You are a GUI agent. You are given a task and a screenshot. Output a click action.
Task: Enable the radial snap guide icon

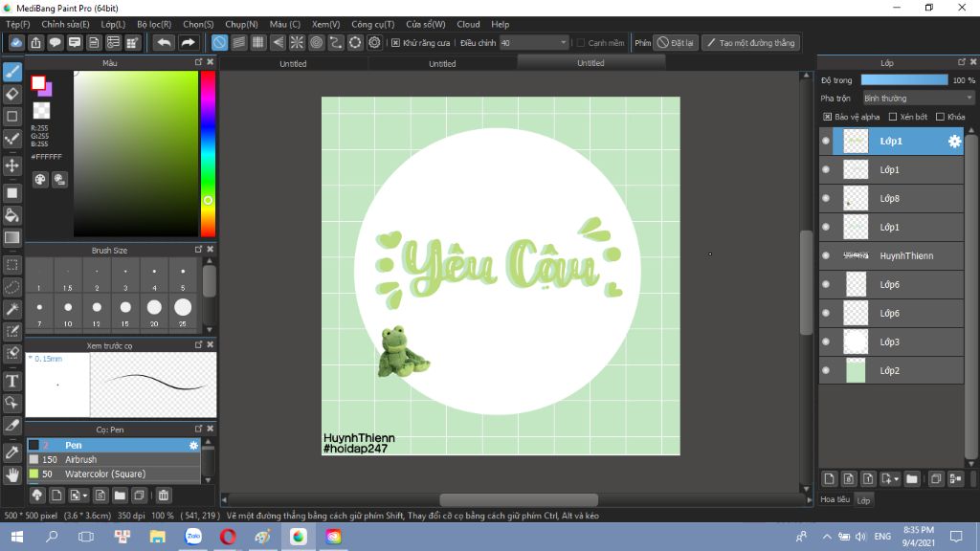[297, 42]
